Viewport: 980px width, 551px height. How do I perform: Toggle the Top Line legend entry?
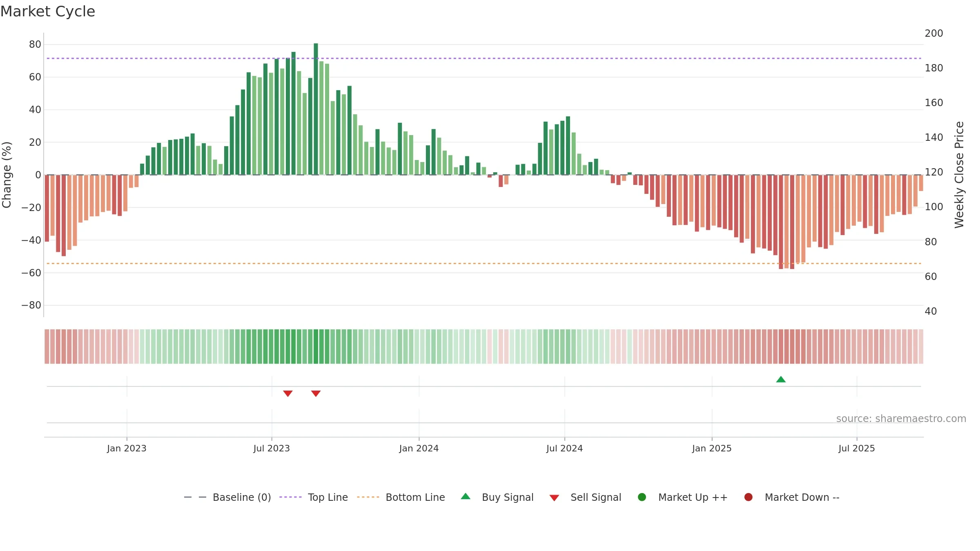click(314, 497)
